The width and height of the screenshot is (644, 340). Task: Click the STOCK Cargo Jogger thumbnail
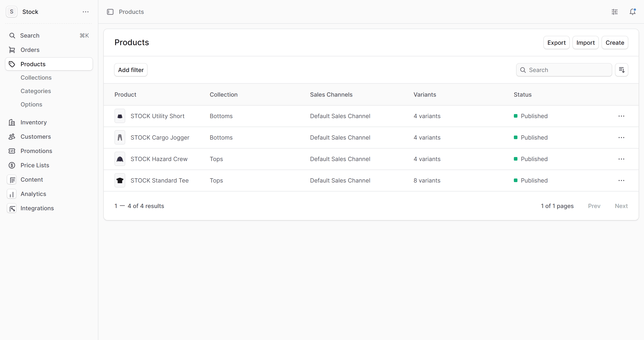(x=120, y=138)
